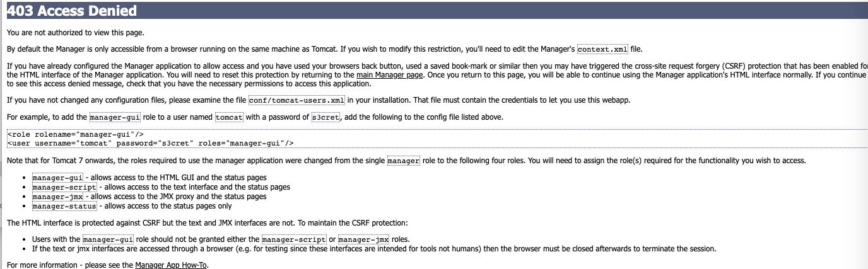The image size is (868, 269).
Task: Click the 403 Access Denied heading
Action: coord(72,11)
